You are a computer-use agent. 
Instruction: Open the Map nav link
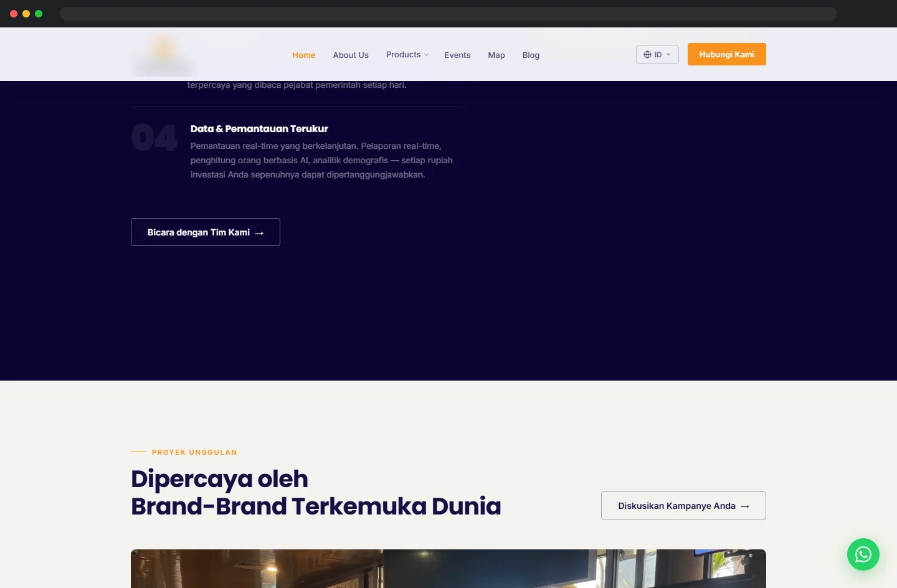[x=496, y=55]
